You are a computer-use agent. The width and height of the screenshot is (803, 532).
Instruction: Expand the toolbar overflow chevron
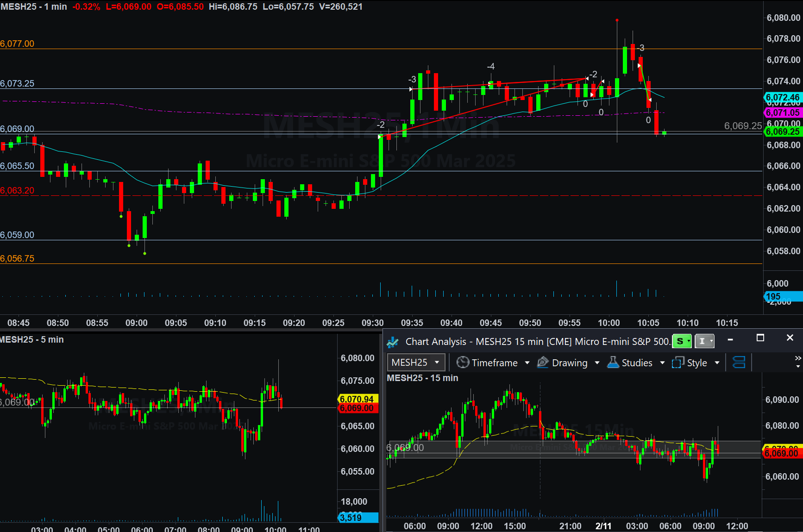click(x=798, y=358)
